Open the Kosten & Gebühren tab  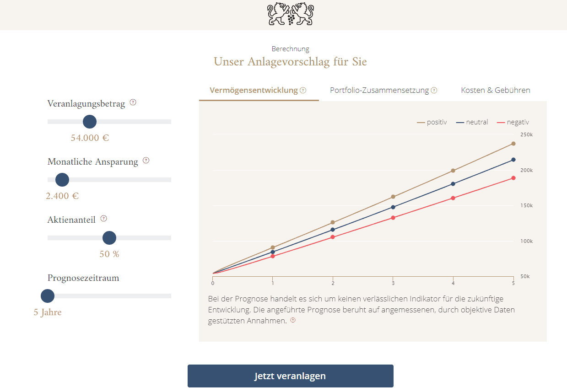coord(496,90)
